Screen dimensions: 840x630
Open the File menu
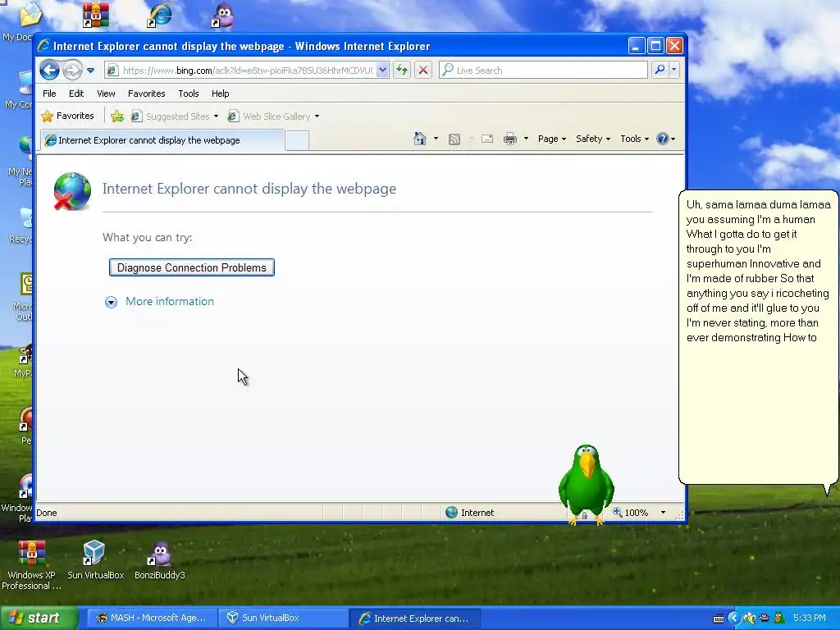click(49, 94)
